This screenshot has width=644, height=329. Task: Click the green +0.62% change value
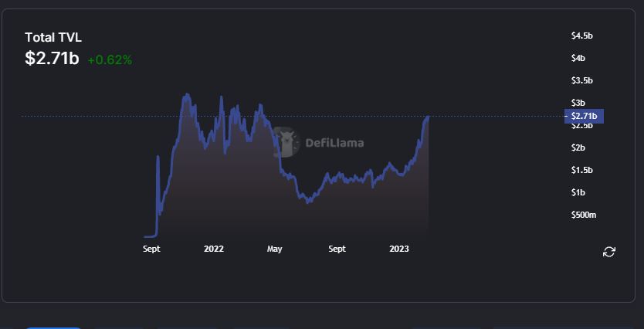(110, 60)
